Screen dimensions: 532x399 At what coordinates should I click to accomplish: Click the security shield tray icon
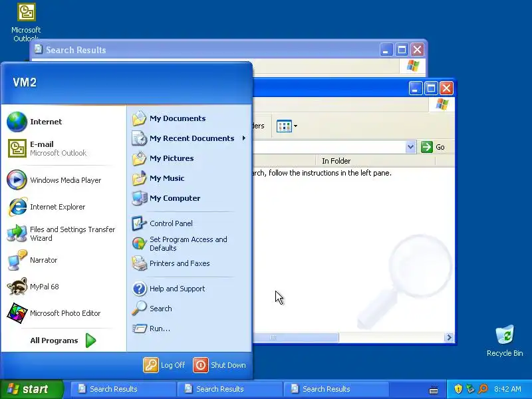tap(458, 389)
